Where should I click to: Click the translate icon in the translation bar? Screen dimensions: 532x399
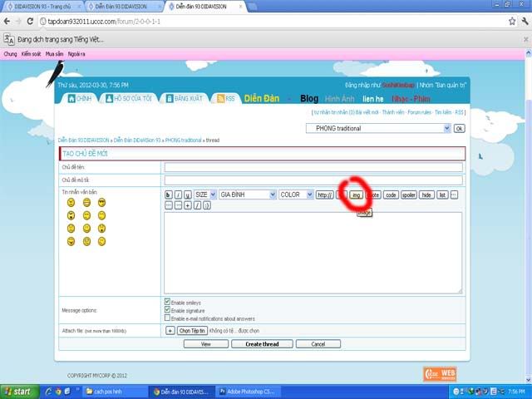9,39
